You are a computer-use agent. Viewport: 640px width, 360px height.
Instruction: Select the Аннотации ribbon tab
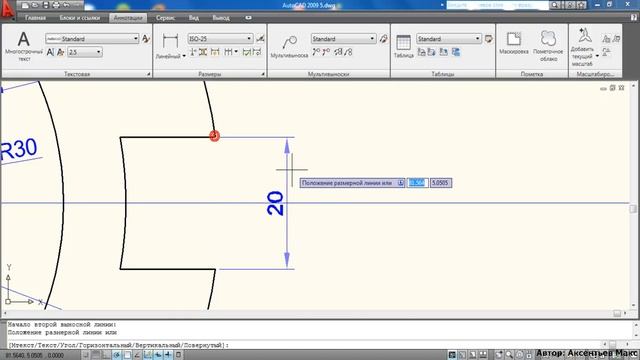point(128,18)
